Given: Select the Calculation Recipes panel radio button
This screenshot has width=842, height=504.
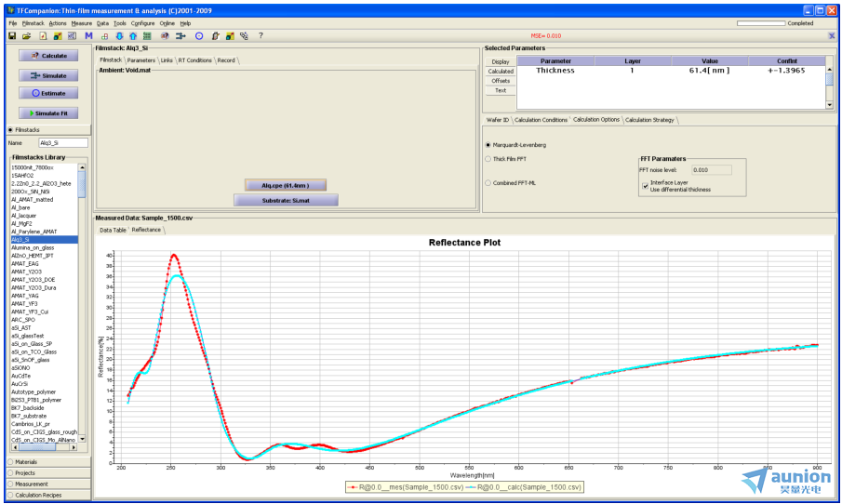Looking at the screenshot, I should (x=10, y=495).
